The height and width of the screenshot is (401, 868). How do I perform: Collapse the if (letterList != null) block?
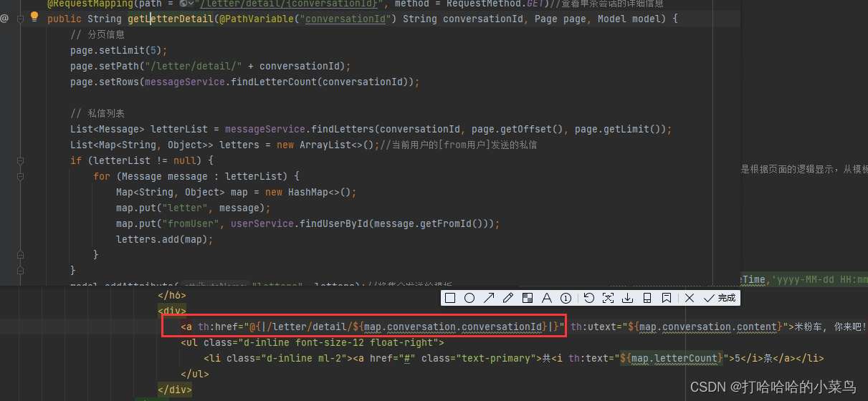[x=22, y=160]
